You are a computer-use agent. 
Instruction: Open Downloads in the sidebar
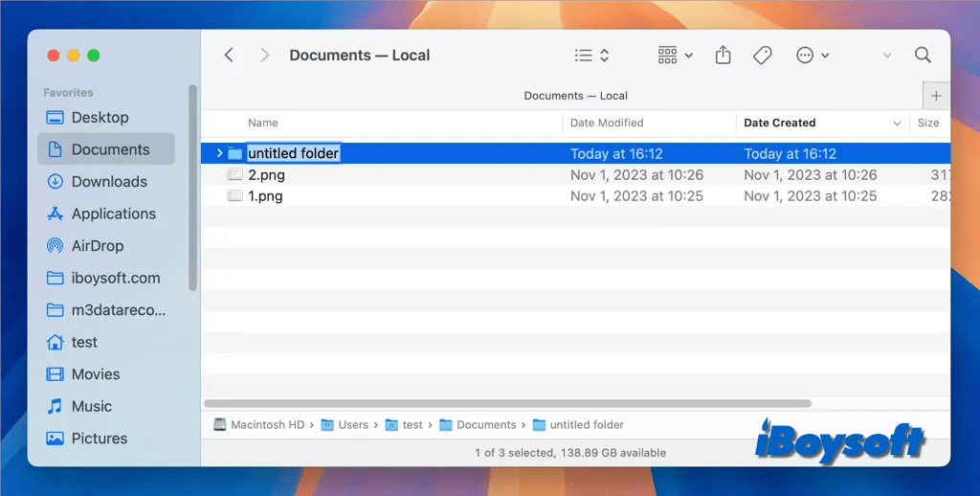tap(109, 182)
